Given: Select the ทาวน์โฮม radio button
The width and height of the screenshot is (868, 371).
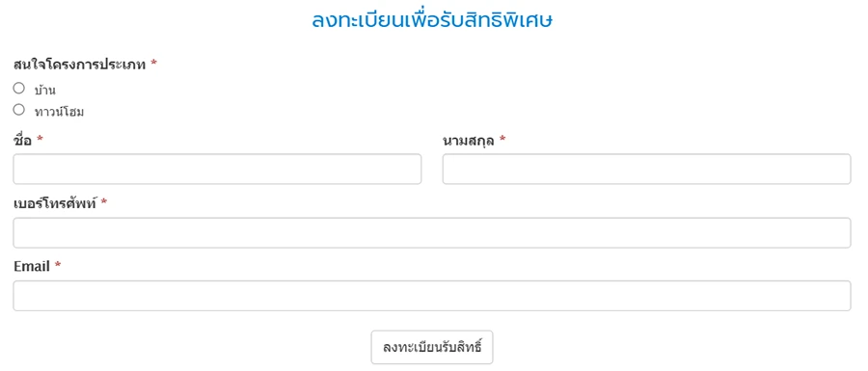Looking at the screenshot, I should pyautogui.click(x=19, y=110).
